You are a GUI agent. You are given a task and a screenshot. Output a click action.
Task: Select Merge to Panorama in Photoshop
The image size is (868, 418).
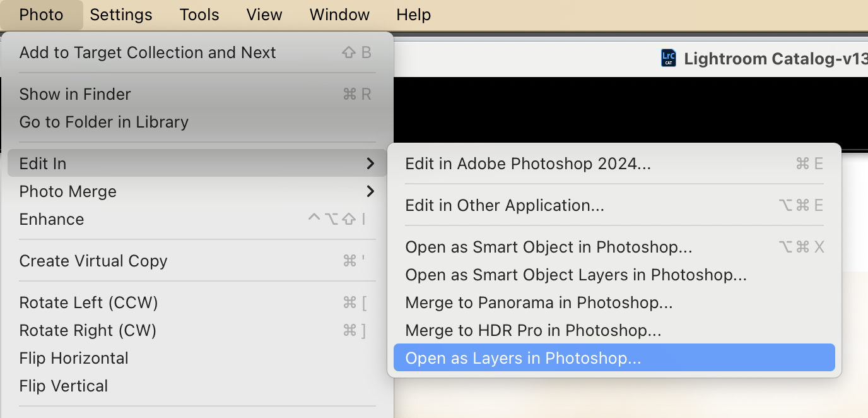tap(539, 302)
